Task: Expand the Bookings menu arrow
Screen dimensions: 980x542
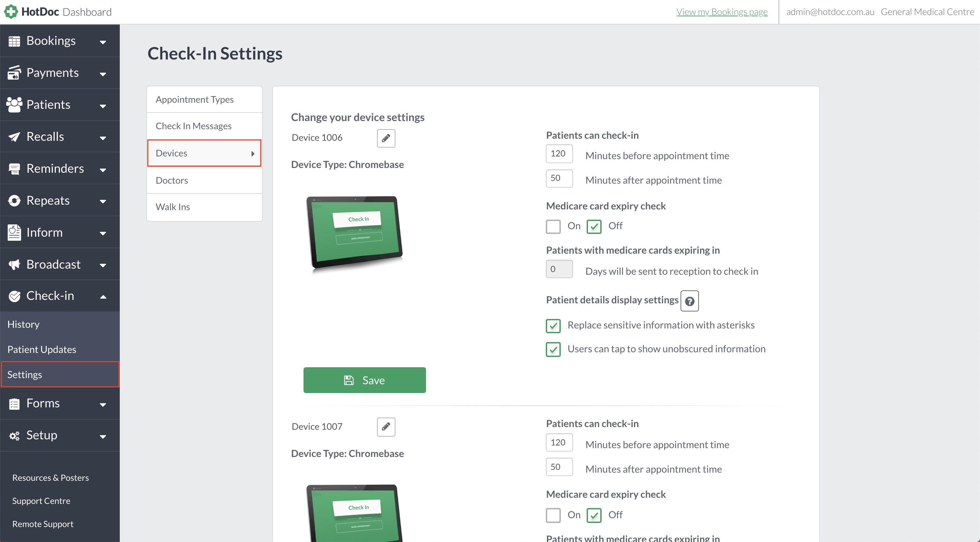Action: point(103,42)
